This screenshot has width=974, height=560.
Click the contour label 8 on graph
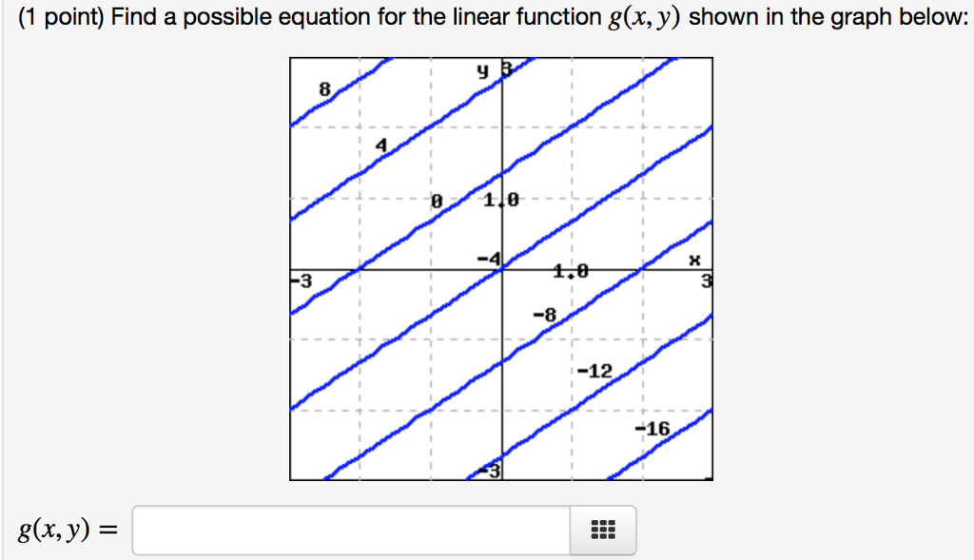point(324,88)
